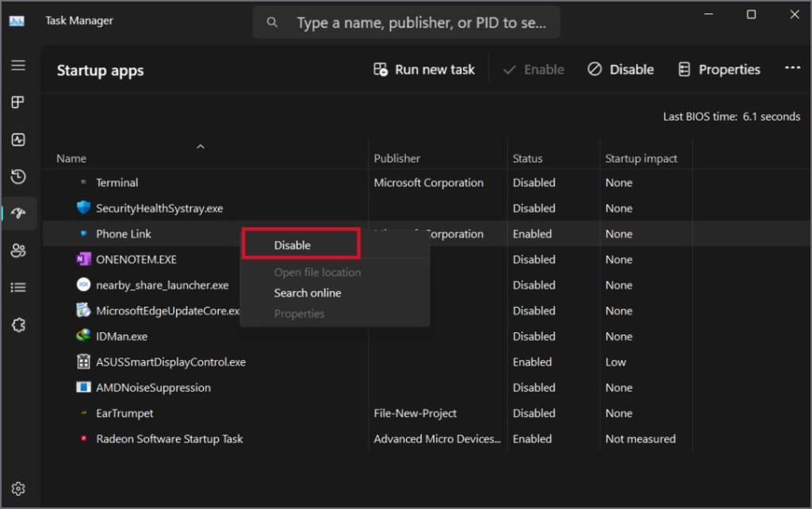Click the Startup apps heading
Viewport: 812px width, 509px height.
click(100, 71)
